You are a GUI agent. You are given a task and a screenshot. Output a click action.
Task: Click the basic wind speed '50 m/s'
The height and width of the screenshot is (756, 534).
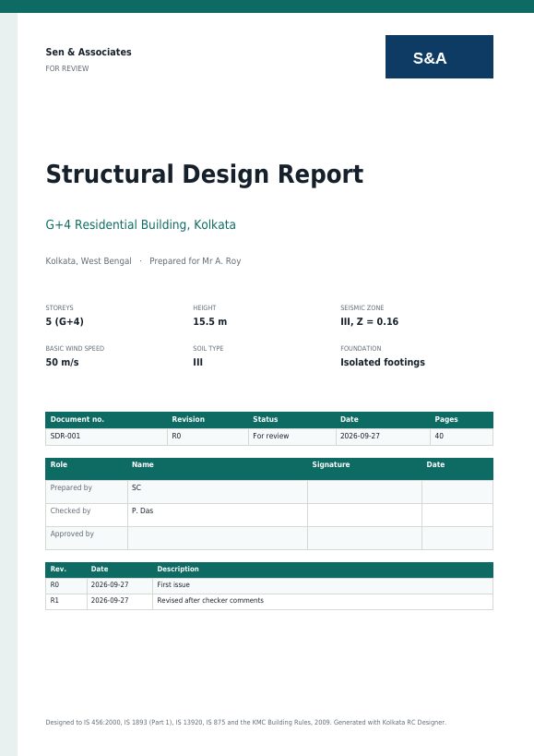62,362
